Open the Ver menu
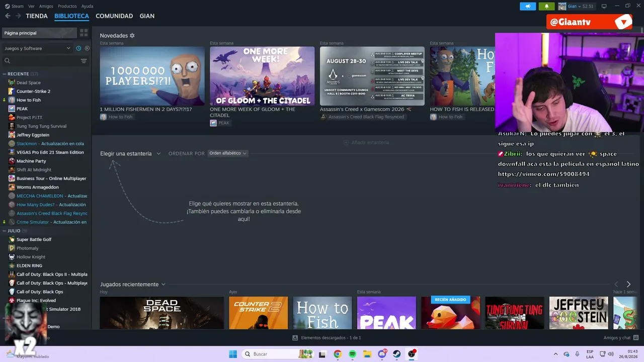This screenshot has height=362, width=644. pos(32,7)
